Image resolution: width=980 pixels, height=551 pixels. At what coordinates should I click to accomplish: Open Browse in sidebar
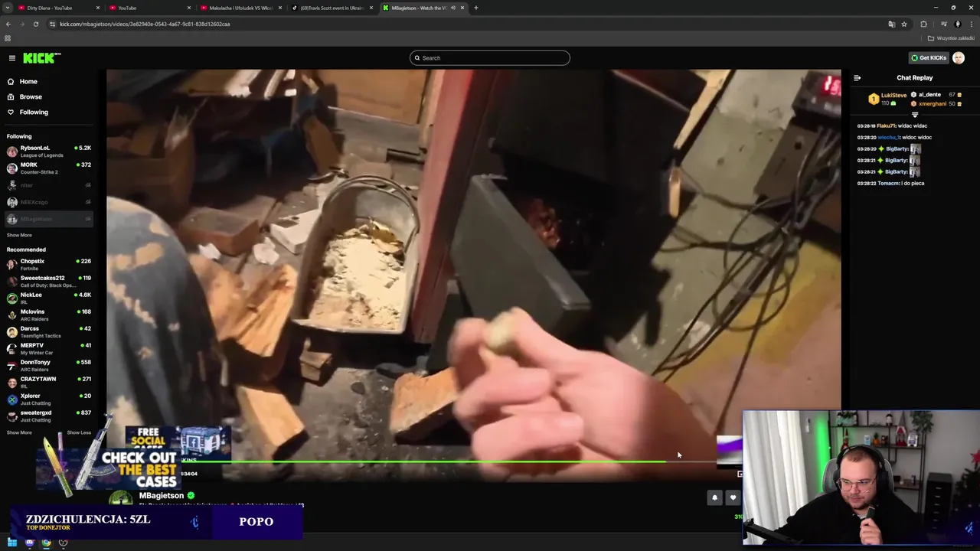pyautogui.click(x=31, y=96)
